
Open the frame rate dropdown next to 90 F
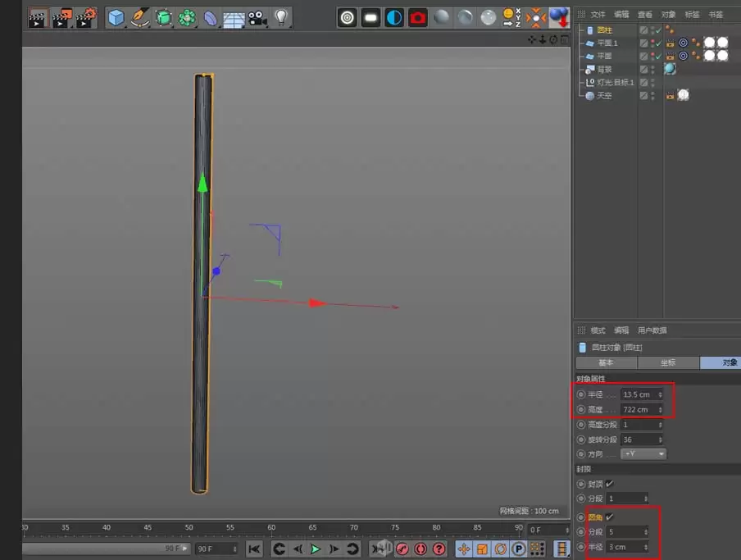click(234, 549)
